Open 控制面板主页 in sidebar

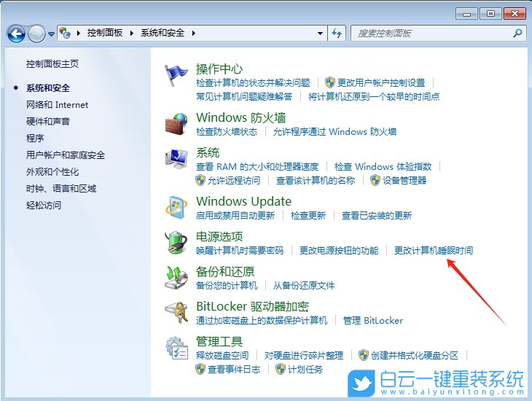[x=52, y=64]
